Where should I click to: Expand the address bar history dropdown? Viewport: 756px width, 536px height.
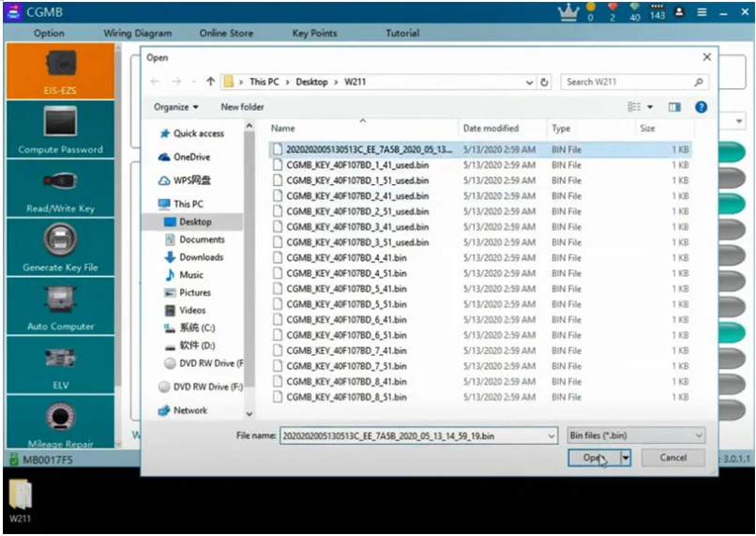[529, 83]
